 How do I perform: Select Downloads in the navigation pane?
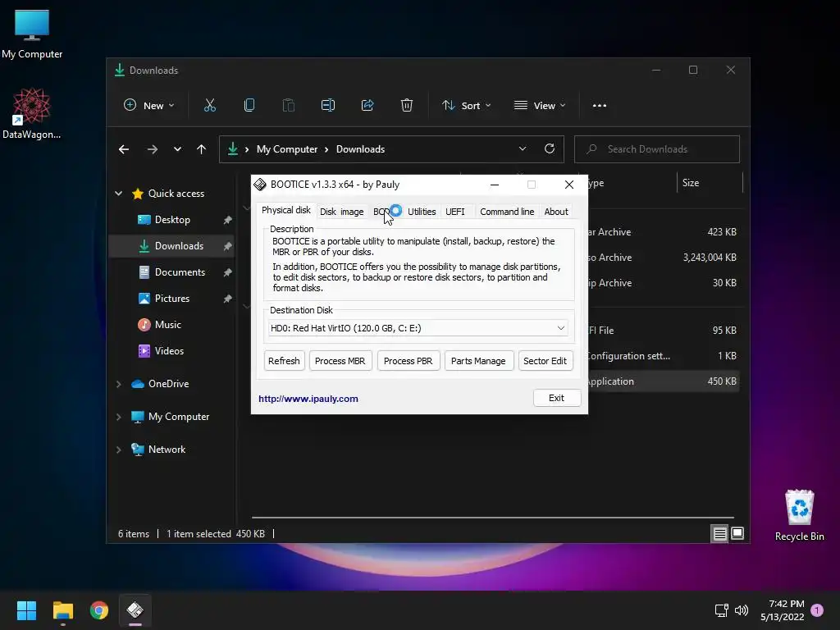(x=171, y=246)
